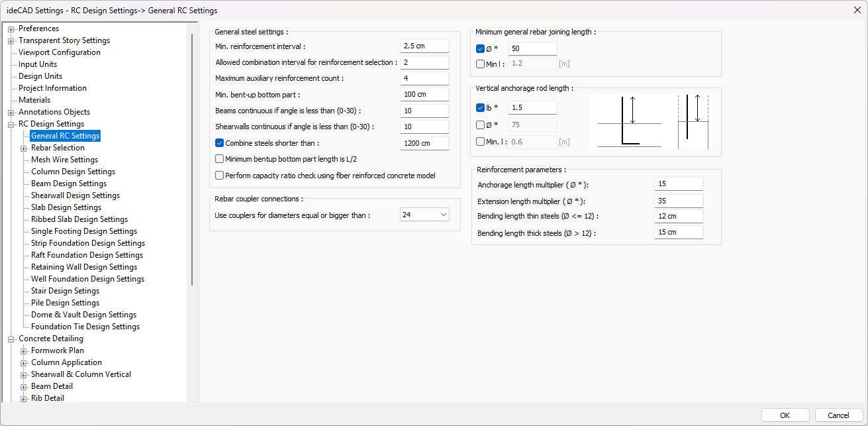
Task: Click the Min. reinforcement interval field
Action: click(x=424, y=46)
